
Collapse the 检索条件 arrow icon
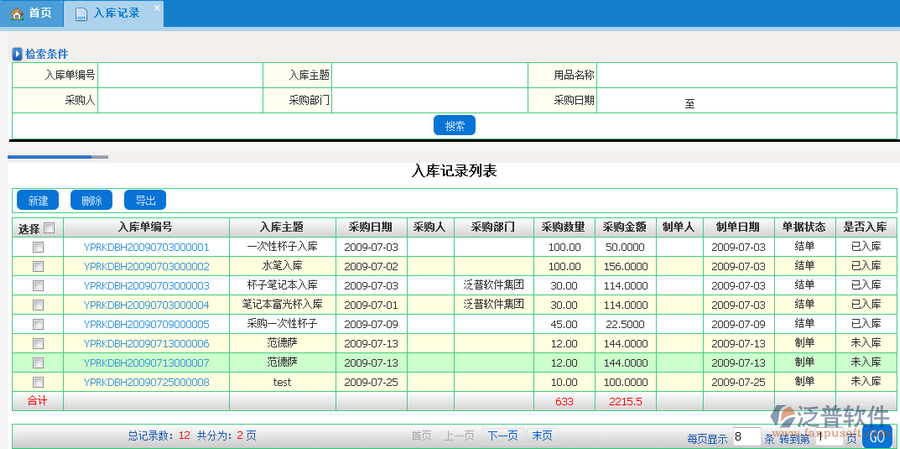coord(17,54)
